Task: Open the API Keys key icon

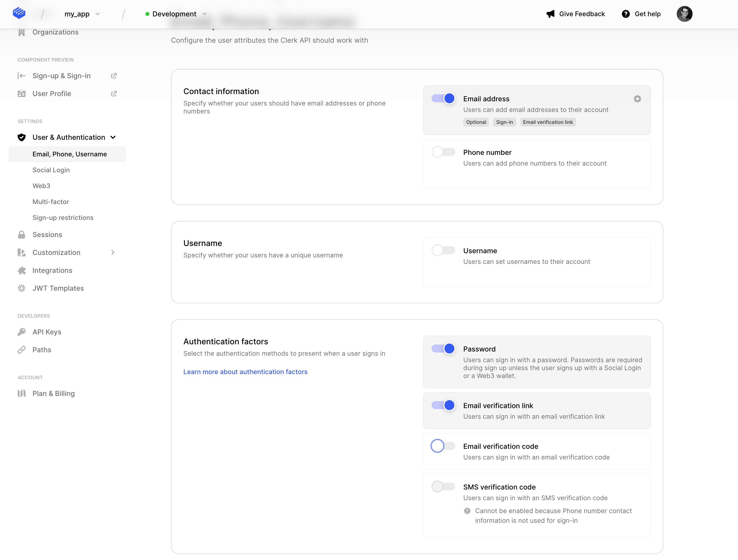Action: (x=22, y=332)
